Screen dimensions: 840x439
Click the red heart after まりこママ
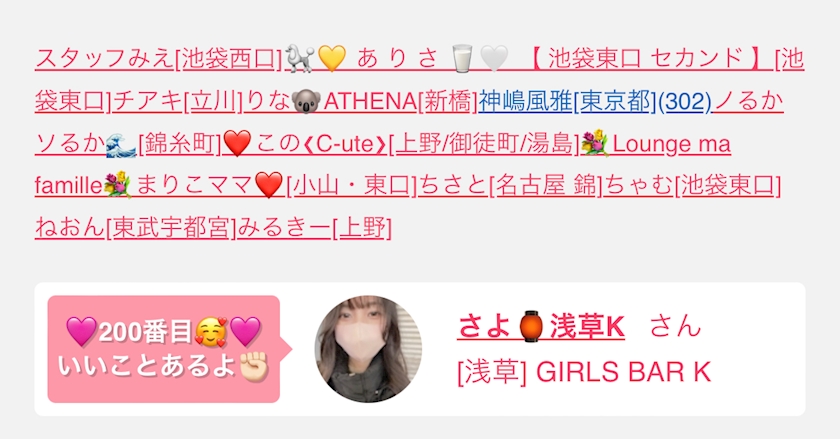pos(269,186)
